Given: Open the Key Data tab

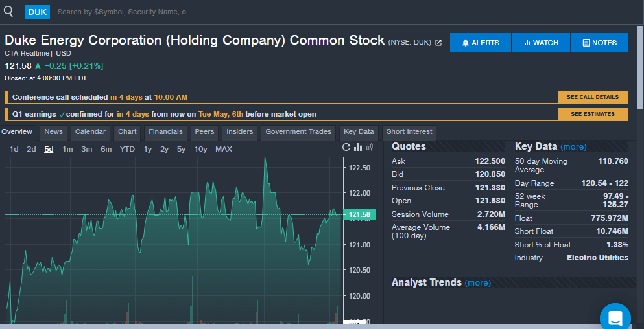Looking at the screenshot, I should click(359, 131).
